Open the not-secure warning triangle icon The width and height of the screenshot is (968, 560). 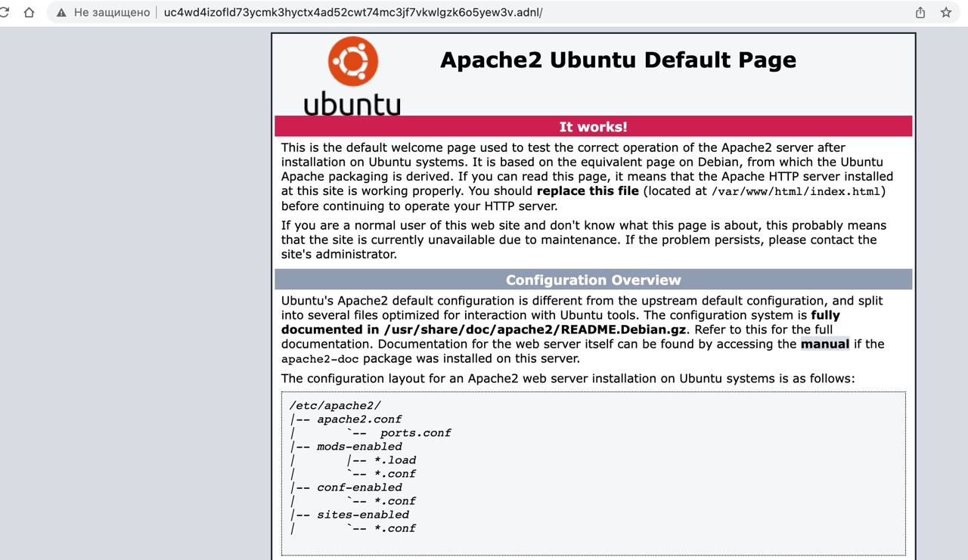[61, 13]
